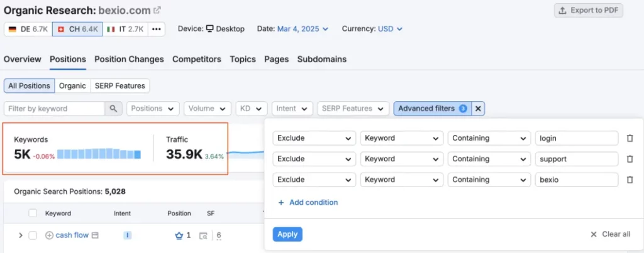The width and height of the screenshot is (644, 253).
Task: Switch to the Pages tab
Action: click(x=277, y=59)
